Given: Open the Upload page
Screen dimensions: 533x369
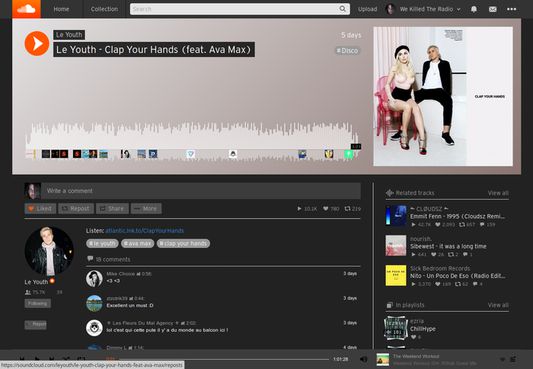Looking at the screenshot, I should 367,9.
